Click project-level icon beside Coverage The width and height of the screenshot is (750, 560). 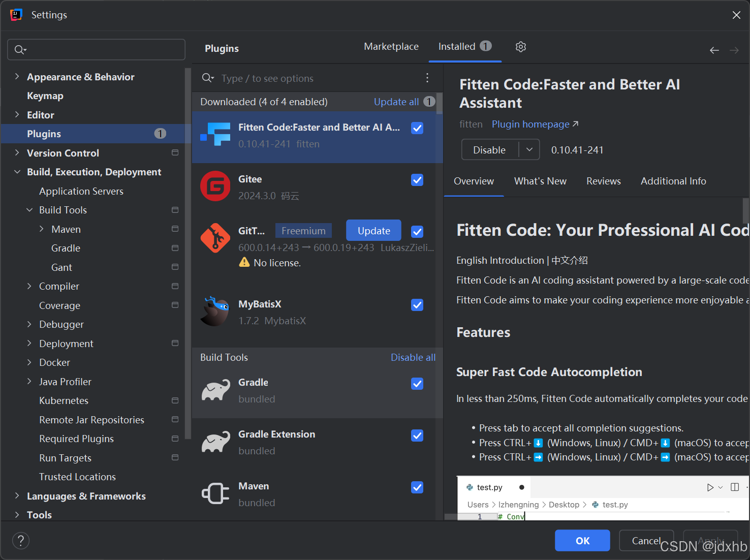coord(175,305)
